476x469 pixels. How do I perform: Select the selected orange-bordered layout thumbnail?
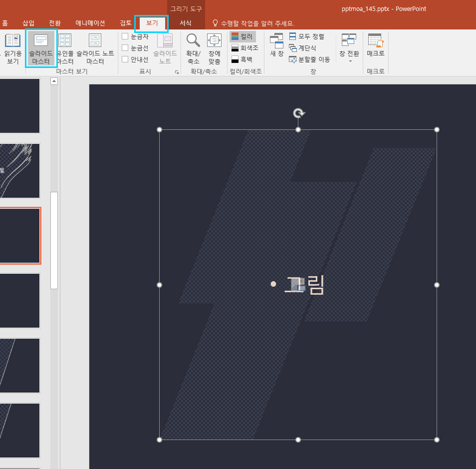(x=20, y=236)
